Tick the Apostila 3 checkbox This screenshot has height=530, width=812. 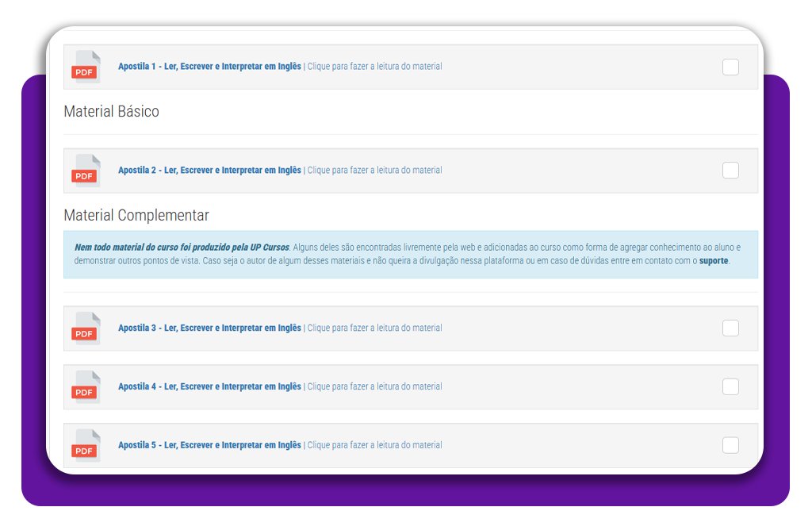point(730,328)
